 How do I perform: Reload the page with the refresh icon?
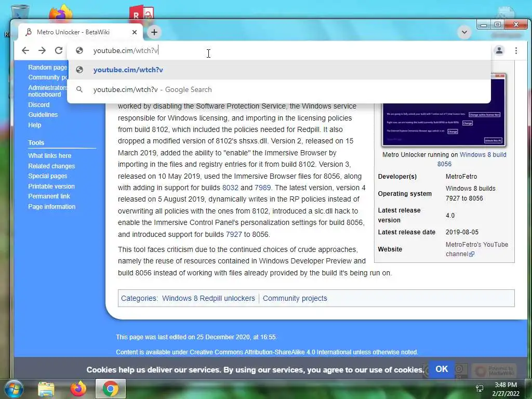59,50
